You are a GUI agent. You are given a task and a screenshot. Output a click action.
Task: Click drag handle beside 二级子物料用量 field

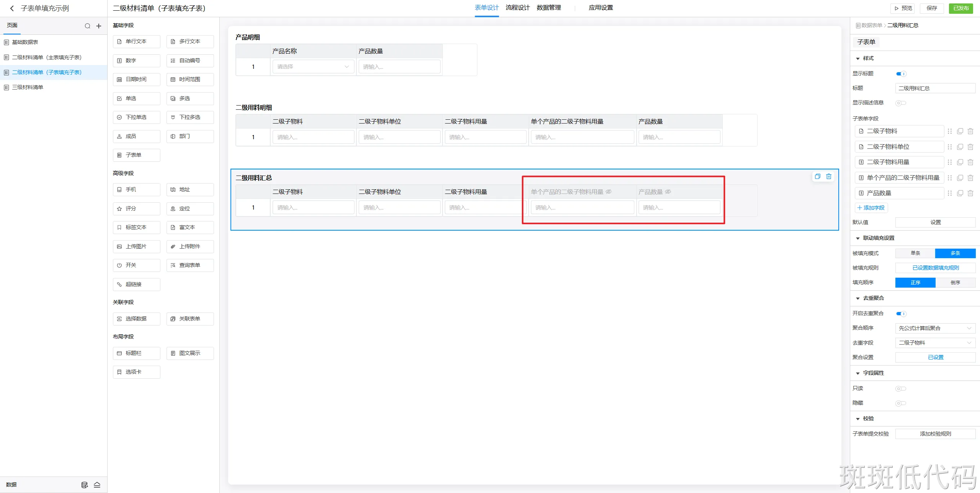coord(950,162)
